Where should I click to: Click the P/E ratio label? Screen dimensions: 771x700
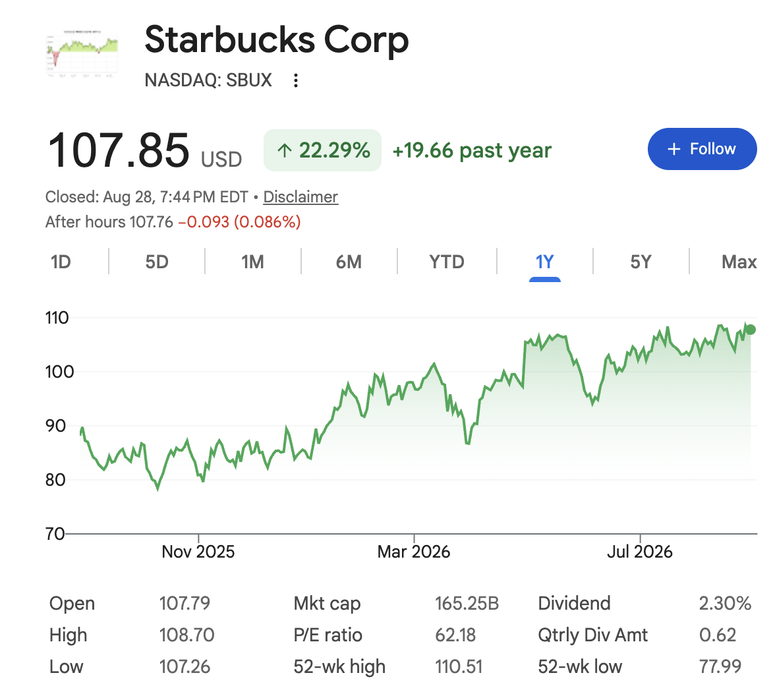coord(328,635)
